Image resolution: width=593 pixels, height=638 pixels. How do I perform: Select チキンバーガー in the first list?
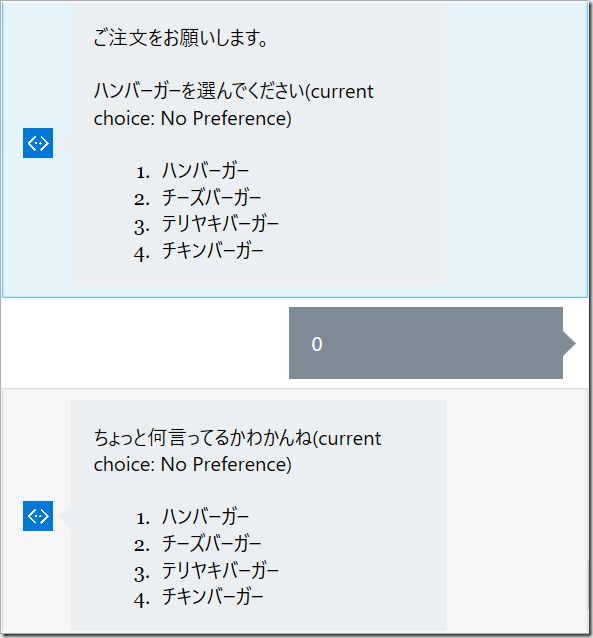click(212, 251)
